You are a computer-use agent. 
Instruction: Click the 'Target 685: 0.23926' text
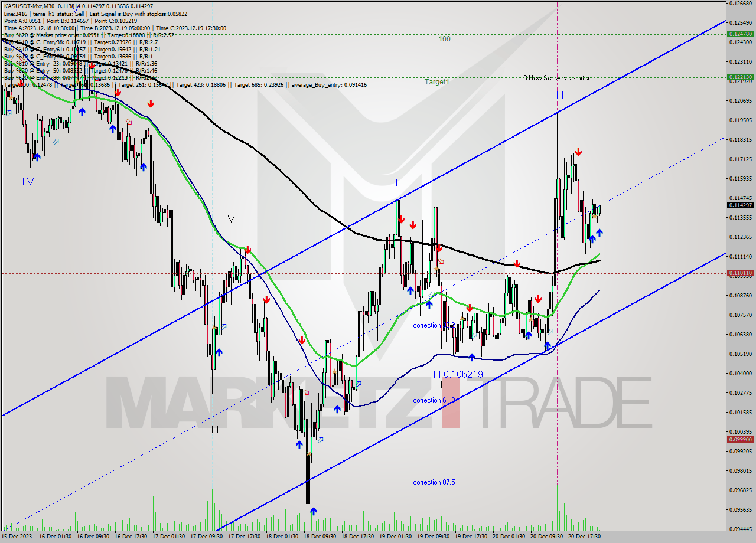(259, 85)
